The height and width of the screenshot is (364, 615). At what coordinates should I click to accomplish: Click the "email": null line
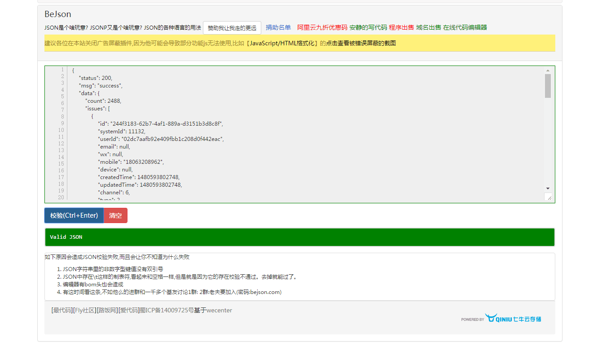(114, 147)
